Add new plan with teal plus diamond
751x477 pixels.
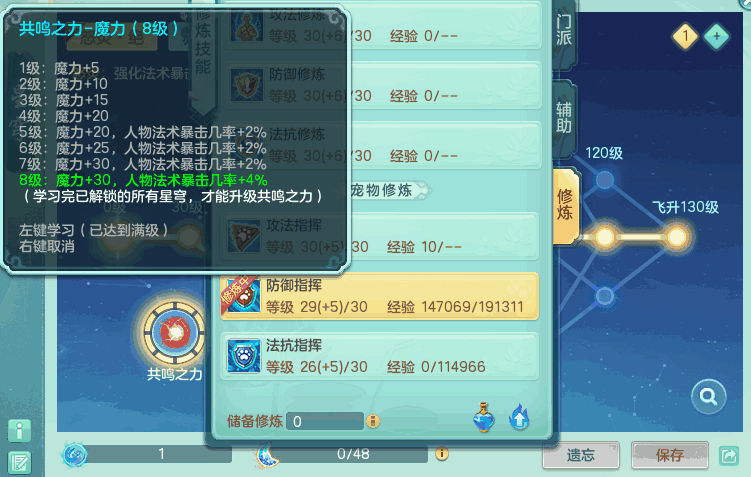tap(717, 36)
